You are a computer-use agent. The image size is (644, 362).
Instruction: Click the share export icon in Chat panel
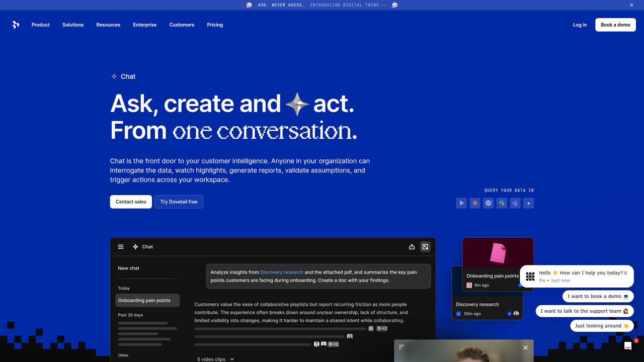tap(412, 247)
